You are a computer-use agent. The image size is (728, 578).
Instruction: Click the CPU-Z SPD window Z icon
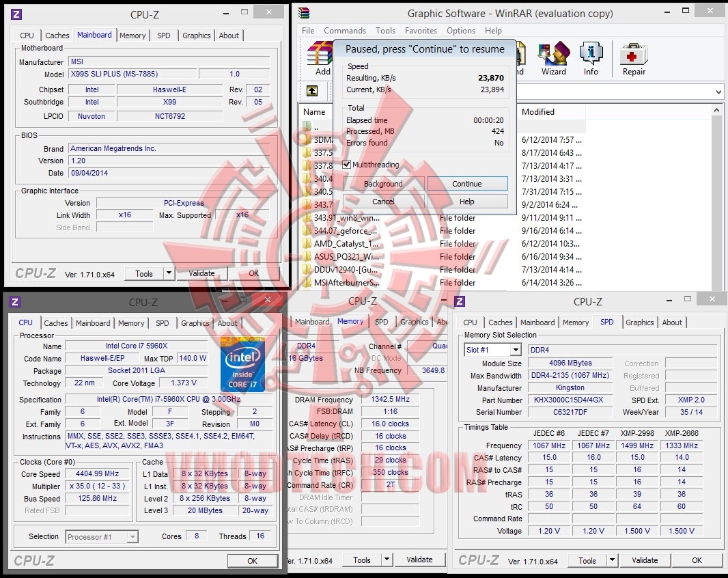460,301
